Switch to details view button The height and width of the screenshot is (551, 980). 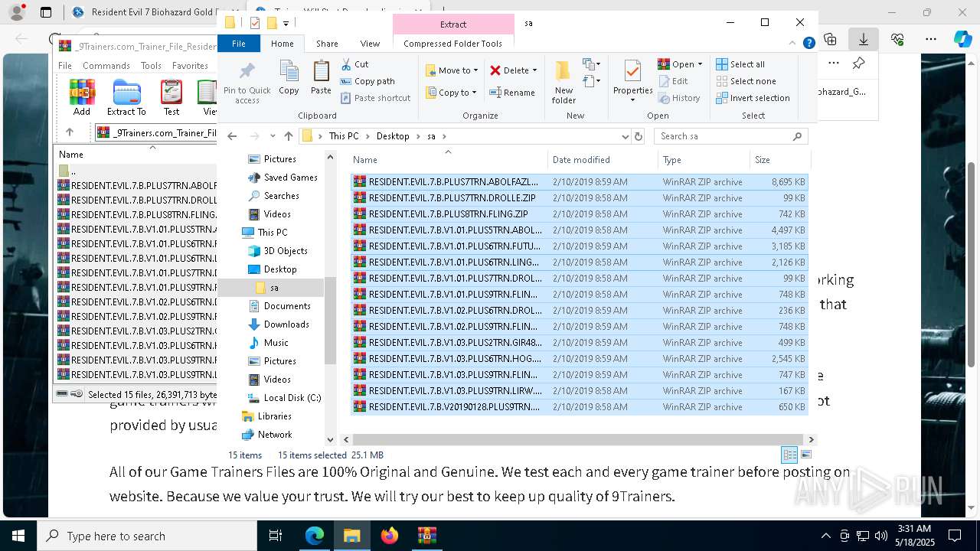pos(789,455)
